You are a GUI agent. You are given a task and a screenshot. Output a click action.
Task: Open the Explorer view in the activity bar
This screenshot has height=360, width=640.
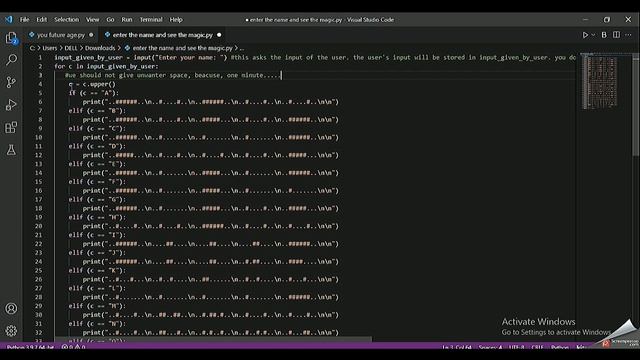pos(11,38)
